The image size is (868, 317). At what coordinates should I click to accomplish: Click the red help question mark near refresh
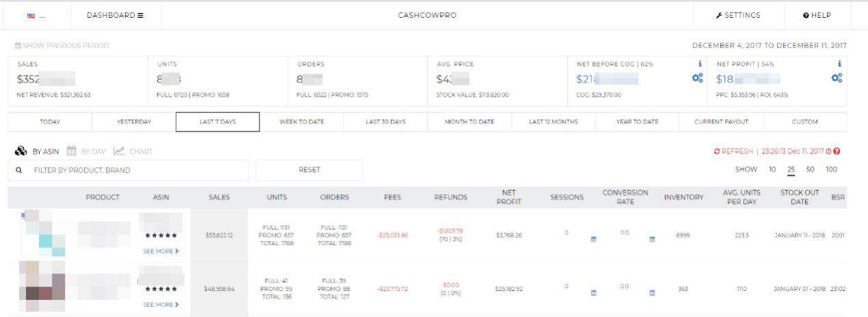tap(837, 151)
